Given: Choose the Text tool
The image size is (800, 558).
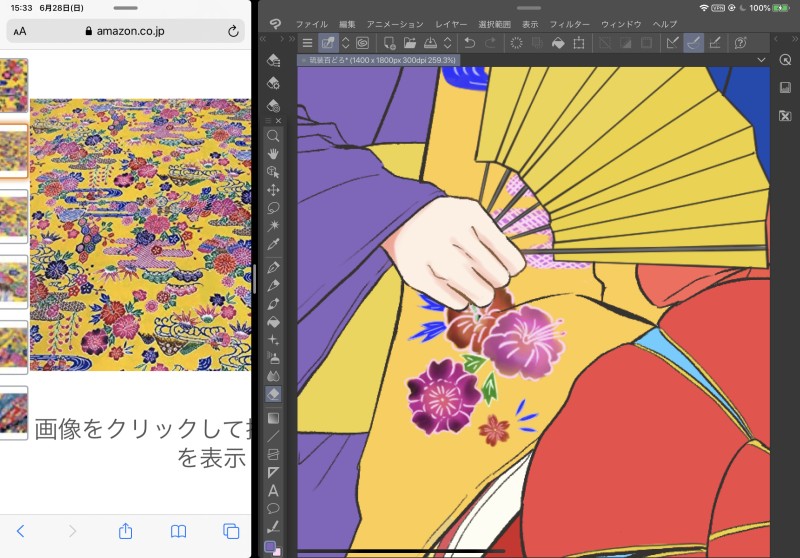Looking at the screenshot, I should point(273,490).
